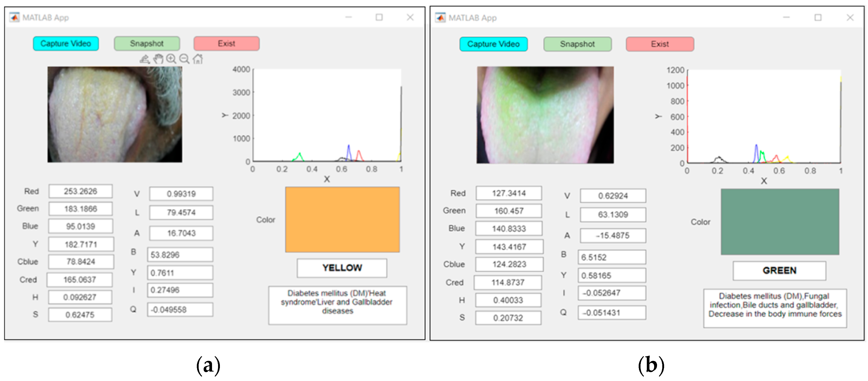Click the Red value field showing 253.2626
Screen dimensions: 868x381
80,191
